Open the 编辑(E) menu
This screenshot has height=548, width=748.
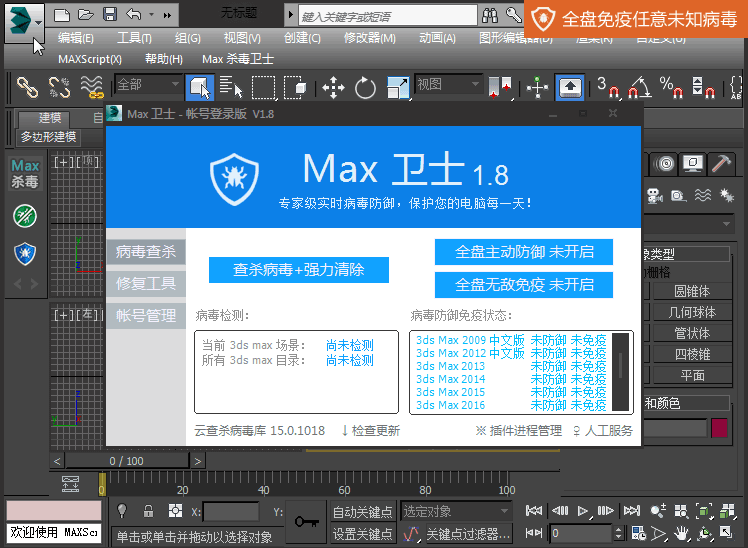click(x=76, y=38)
